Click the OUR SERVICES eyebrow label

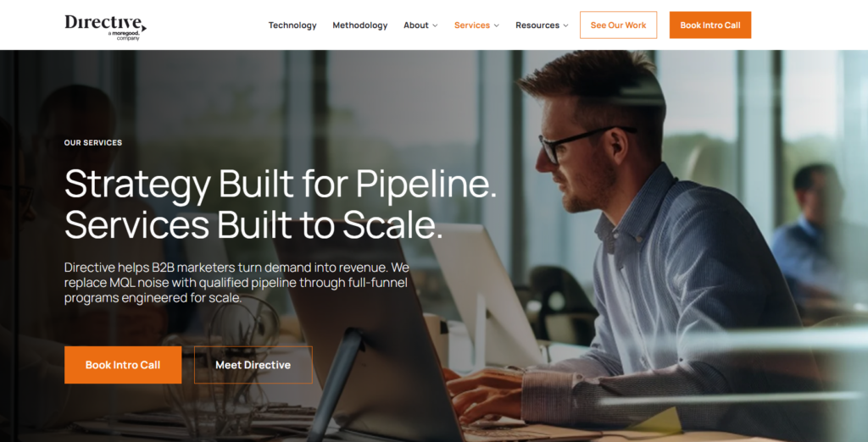pyautogui.click(x=93, y=143)
